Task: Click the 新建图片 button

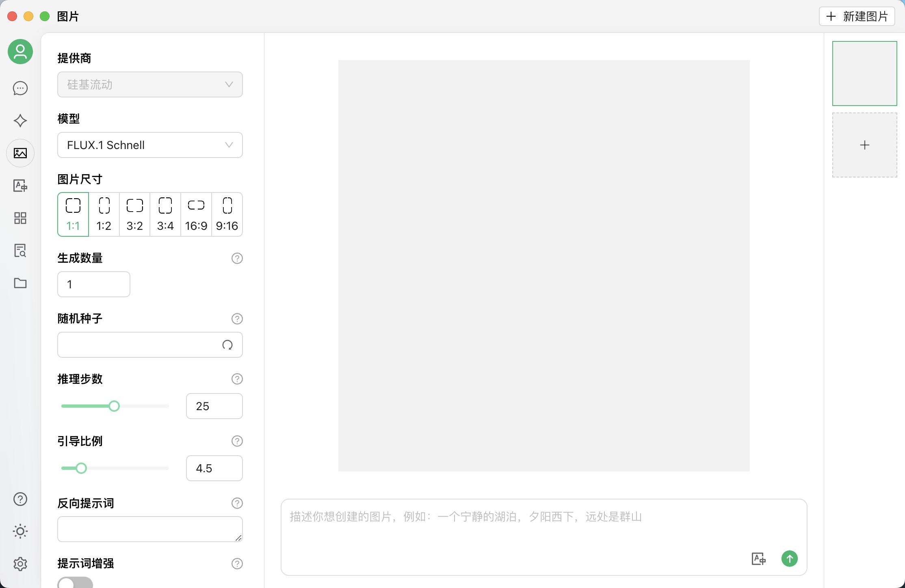Action: [857, 16]
